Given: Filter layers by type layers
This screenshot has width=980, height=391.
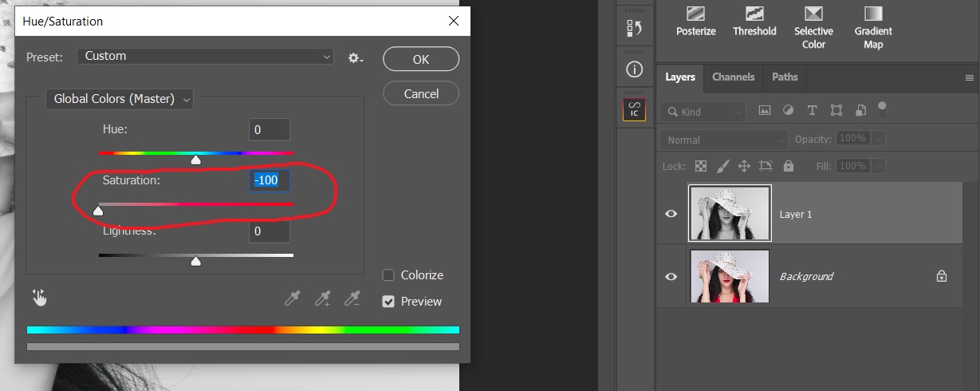Looking at the screenshot, I should pyautogui.click(x=812, y=111).
